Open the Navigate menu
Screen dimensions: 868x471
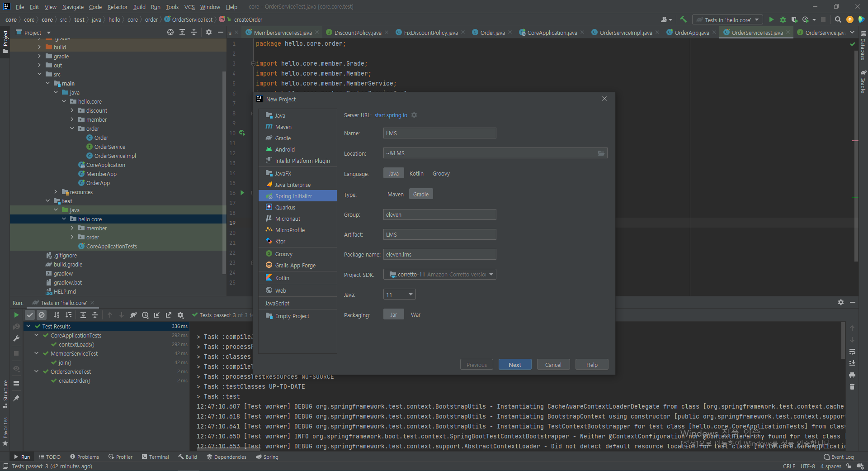coord(73,7)
